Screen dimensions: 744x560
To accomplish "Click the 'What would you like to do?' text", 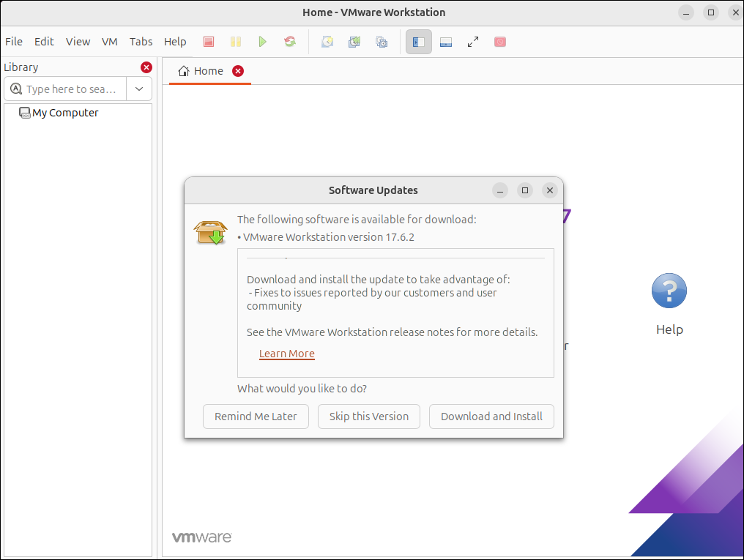I will click(302, 389).
